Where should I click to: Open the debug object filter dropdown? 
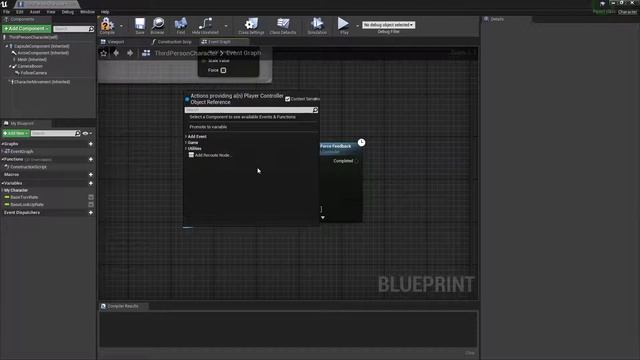click(388, 25)
